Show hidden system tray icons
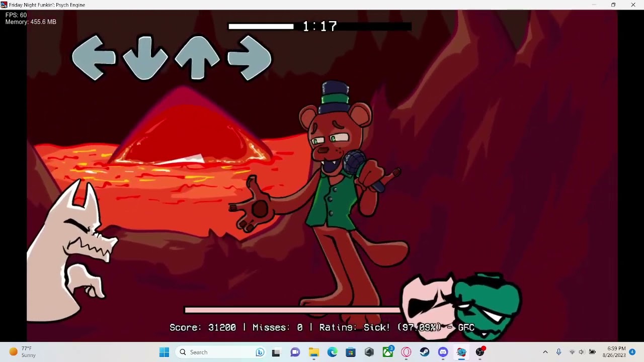This screenshot has height=362, width=644. point(545,352)
